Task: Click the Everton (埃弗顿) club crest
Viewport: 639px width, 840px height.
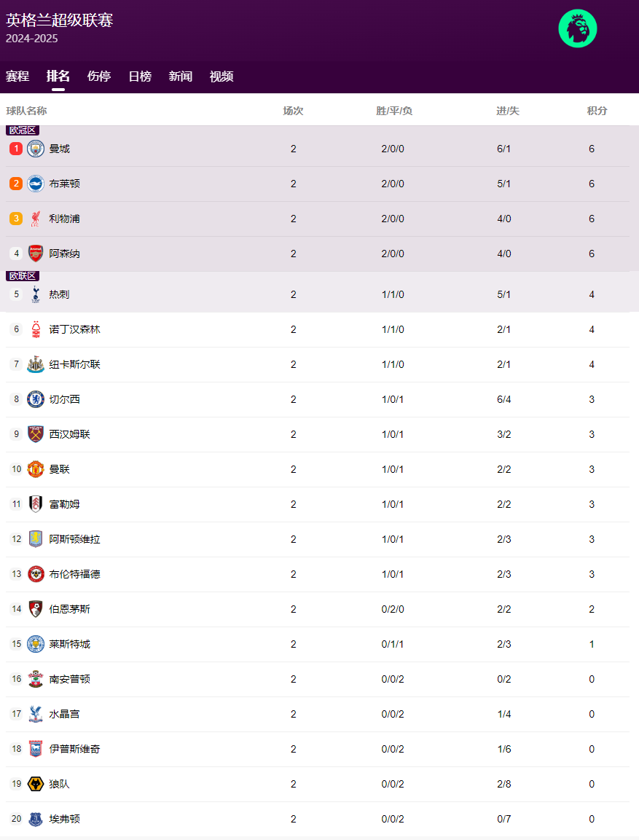Action: tap(36, 819)
